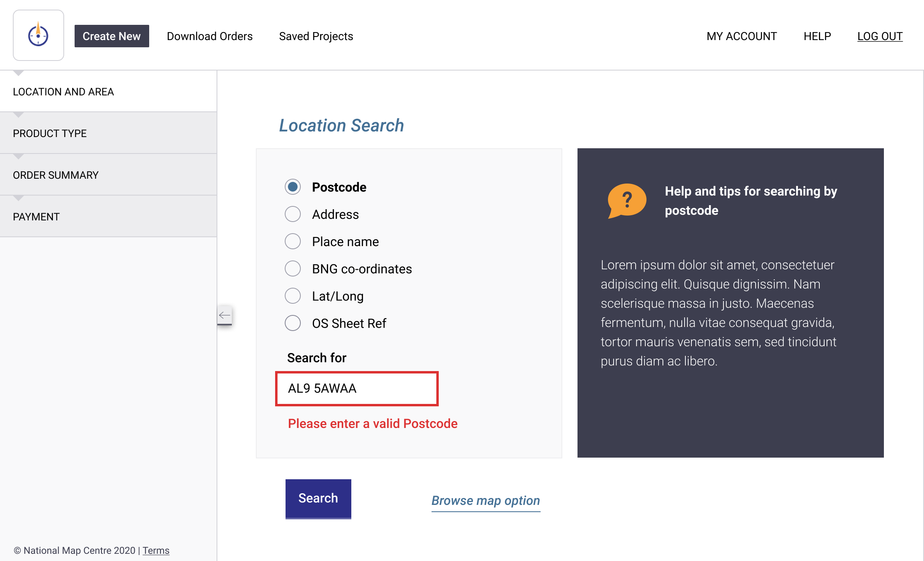Collapse sidebar with the left arrow icon

click(225, 315)
